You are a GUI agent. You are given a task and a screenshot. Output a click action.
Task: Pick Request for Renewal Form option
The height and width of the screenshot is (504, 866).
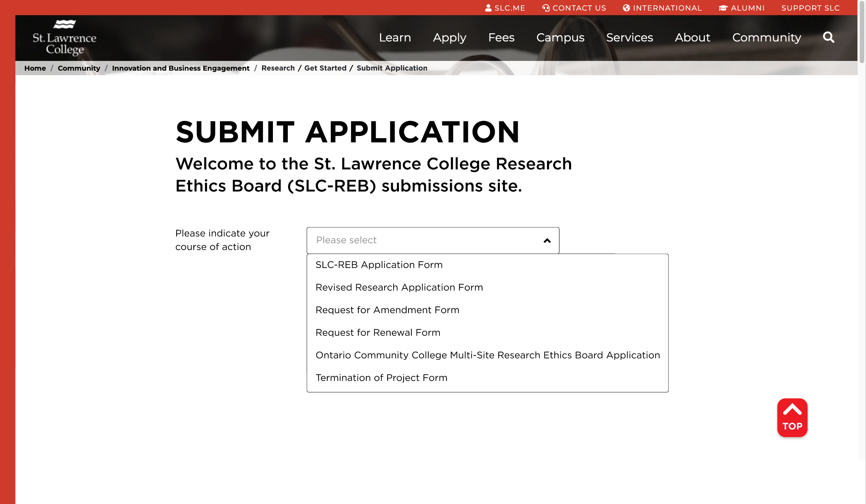point(377,332)
